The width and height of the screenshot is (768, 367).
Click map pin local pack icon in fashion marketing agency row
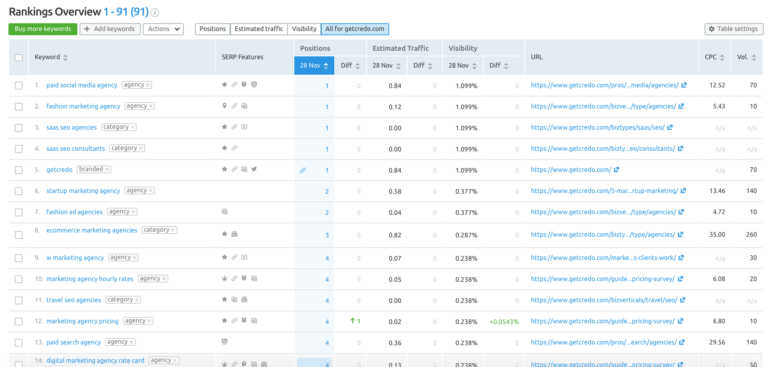pyautogui.click(x=224, y=106)
